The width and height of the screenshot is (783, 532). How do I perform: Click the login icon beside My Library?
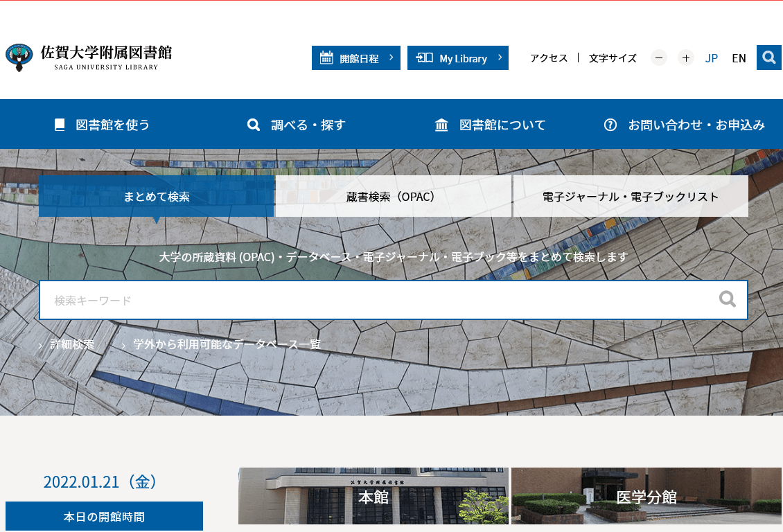tap(425, 58)
